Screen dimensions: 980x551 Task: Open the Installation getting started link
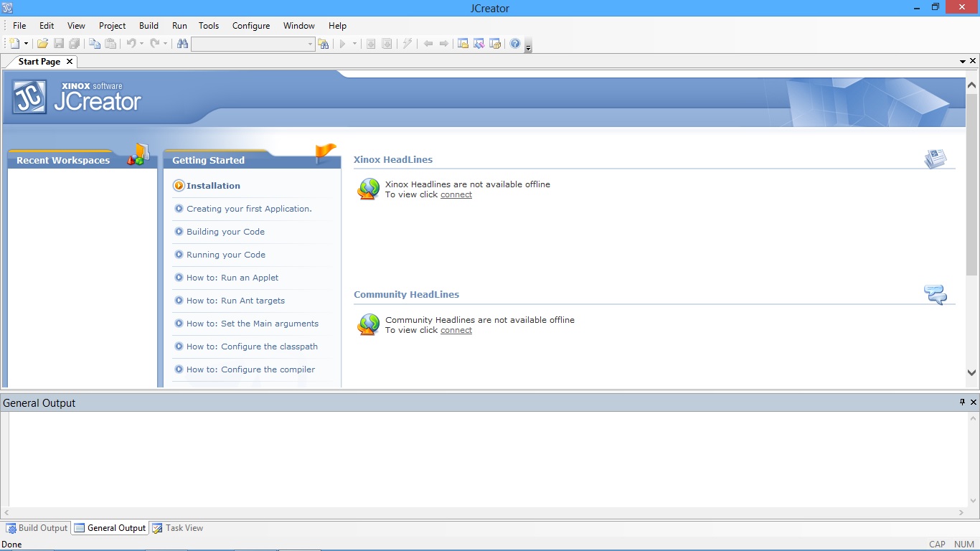pos(214,186)
